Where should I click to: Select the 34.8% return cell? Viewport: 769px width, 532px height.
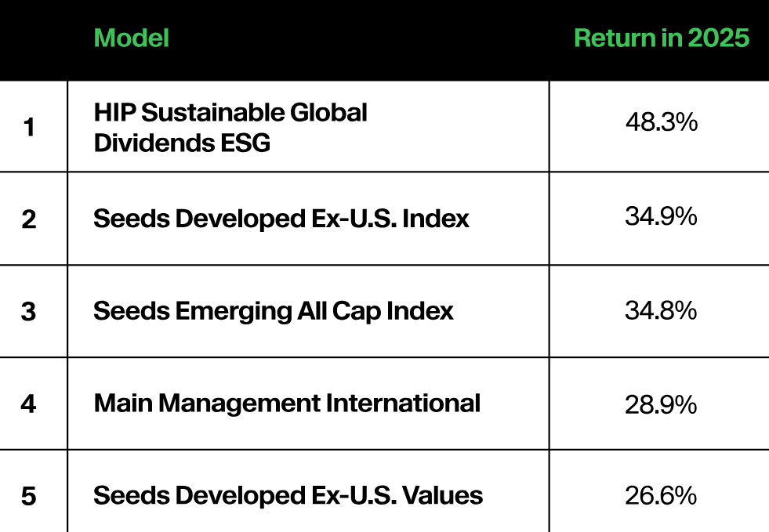pos(661,310)
